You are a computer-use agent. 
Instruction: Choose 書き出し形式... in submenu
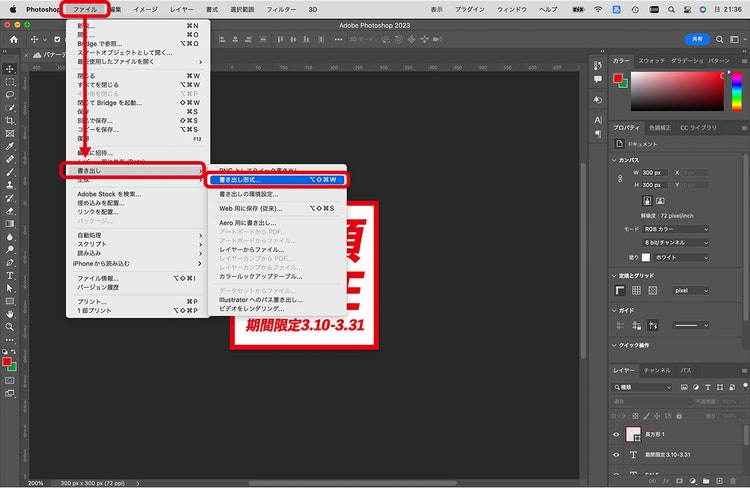click(277, 180)
